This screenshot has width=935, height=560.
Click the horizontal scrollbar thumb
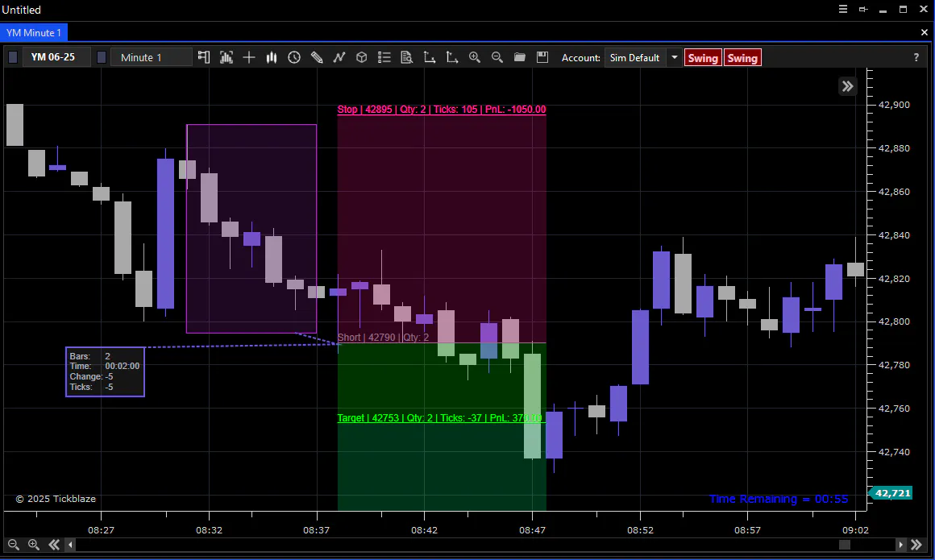845,545
